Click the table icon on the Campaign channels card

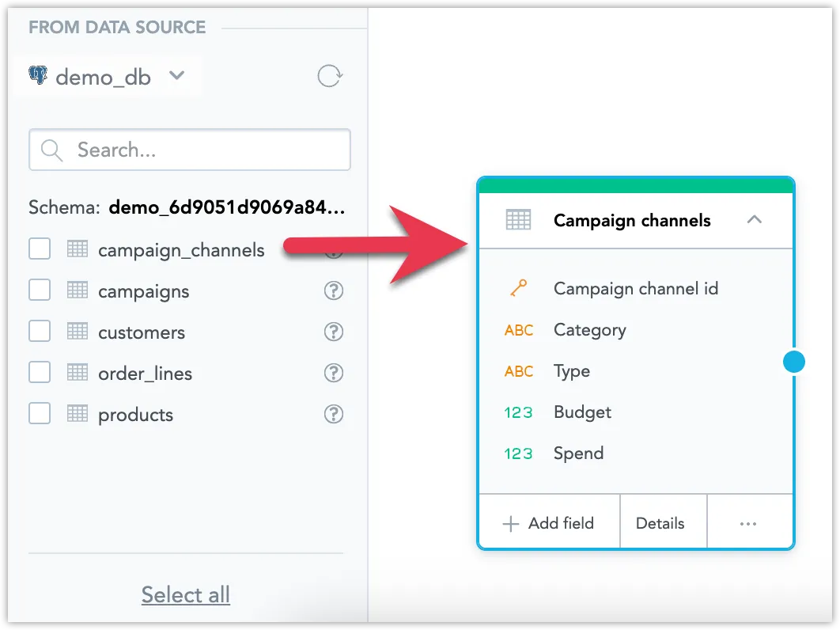tap(517, 220)
